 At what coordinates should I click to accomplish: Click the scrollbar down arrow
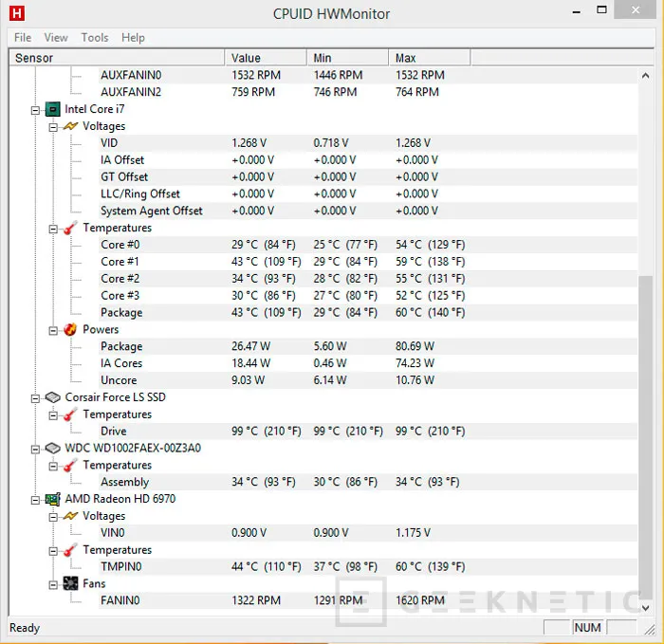(645, 608)
